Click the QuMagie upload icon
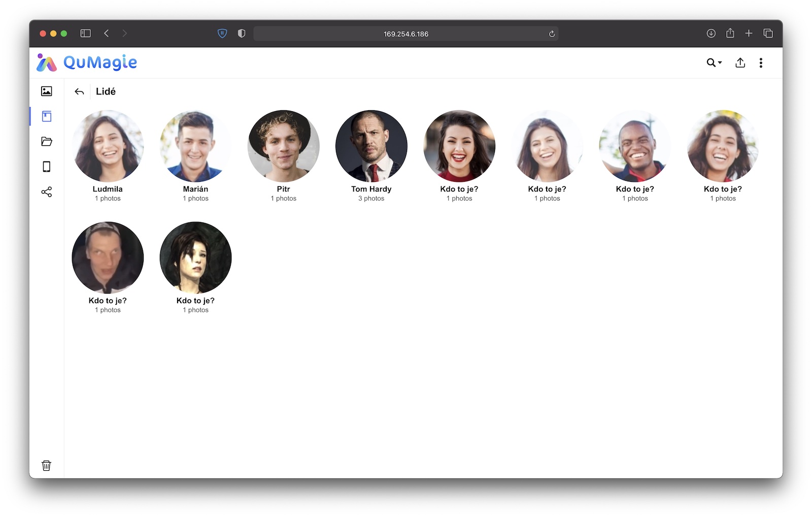The width and height of the screenshot is (812, 517). click(x=740, y=62)
